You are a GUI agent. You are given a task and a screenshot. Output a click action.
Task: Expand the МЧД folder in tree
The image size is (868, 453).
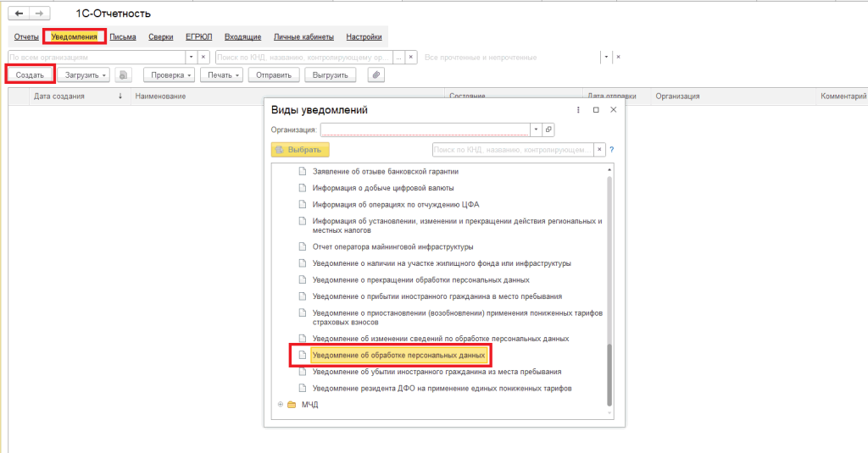point(279,405)
